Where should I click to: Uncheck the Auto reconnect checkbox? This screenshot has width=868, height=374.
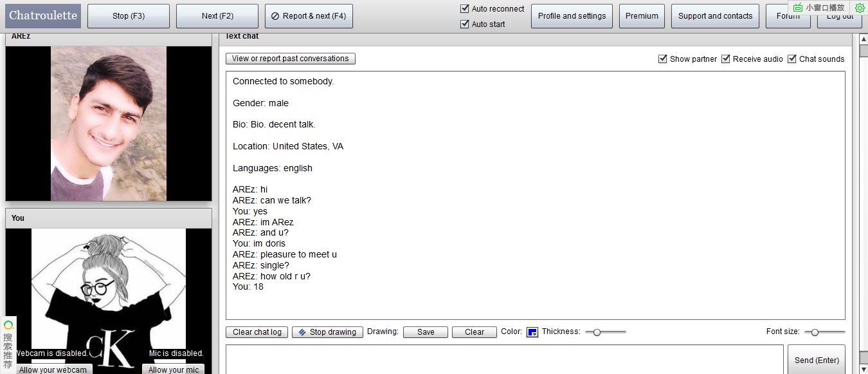[465, 9]
